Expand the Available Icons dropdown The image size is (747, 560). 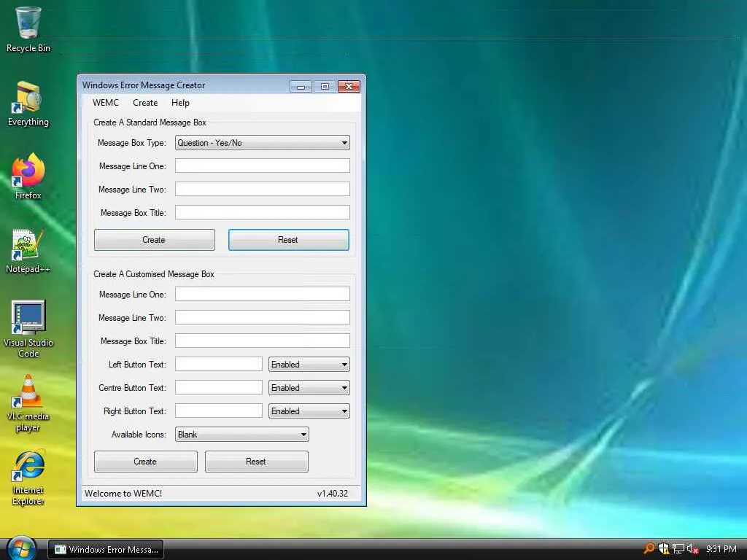point(242,435)
